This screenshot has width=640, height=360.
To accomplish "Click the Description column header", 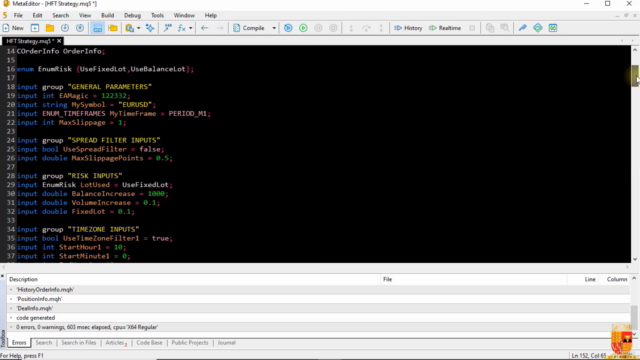I will (x=193, y=279).
